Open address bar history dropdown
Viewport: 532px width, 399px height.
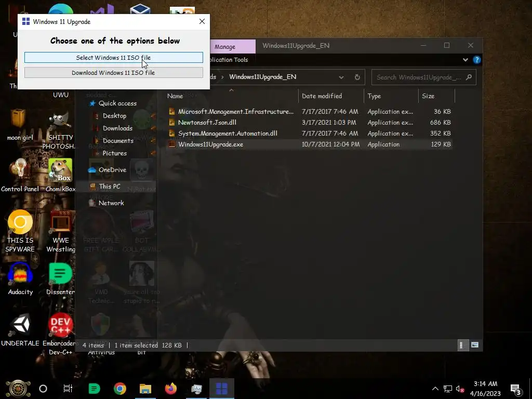point(341,77)
